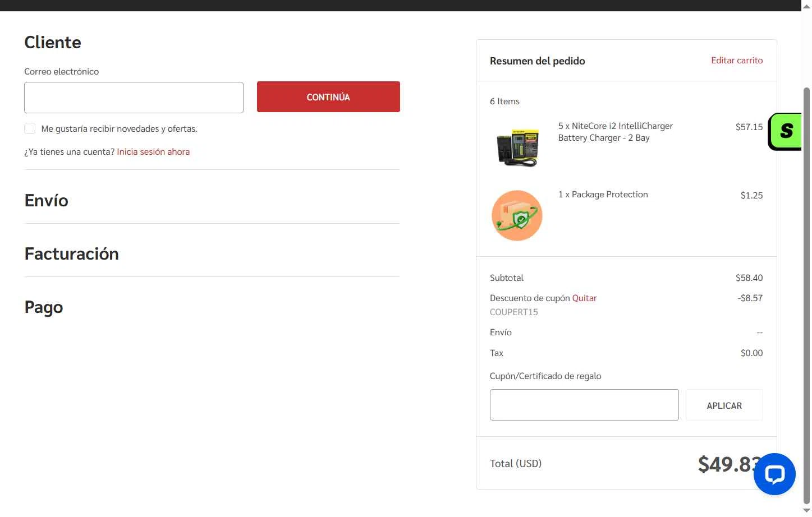Enable the news and offers checkbox

click(x=30, y=129)
